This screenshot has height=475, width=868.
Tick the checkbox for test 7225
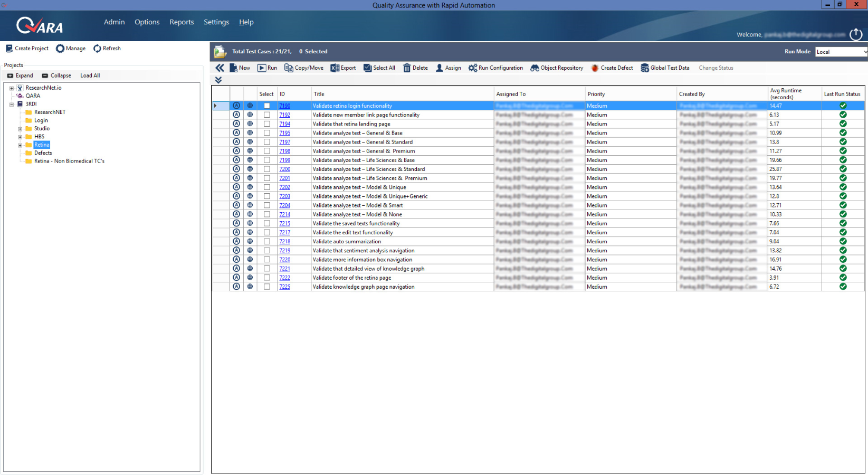[267, 287]
